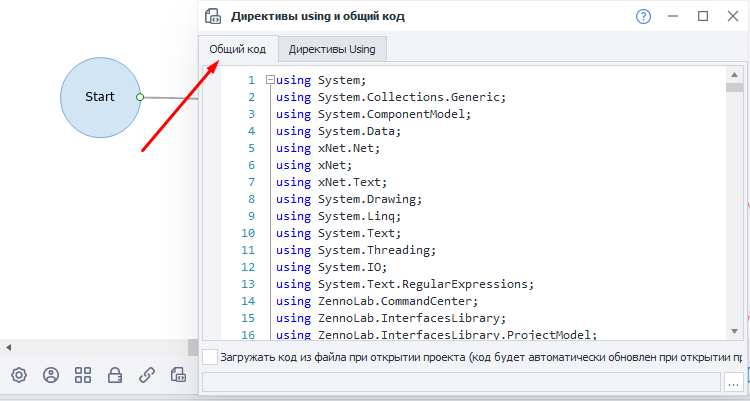This screenshot has height=401, width=750.
Task: Click the help question mark icon
Action: click(x=643, y=16)
